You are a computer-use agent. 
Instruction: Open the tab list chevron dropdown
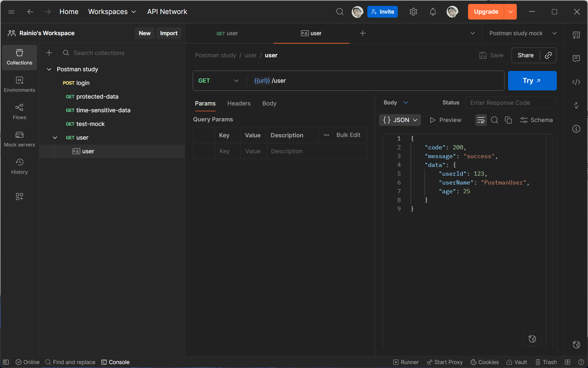coord(473,33)
